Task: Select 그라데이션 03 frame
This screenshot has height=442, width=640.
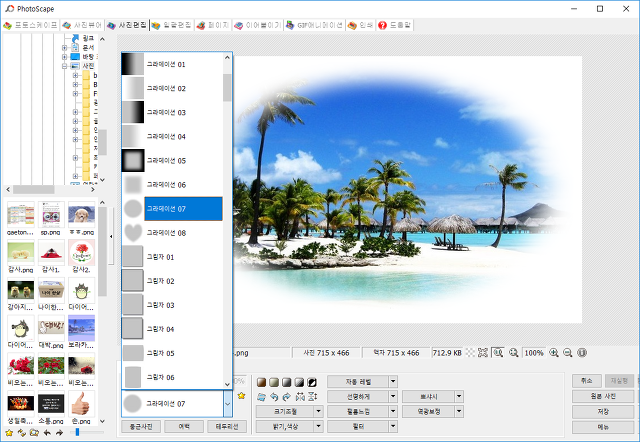Action: coord(172,112)
